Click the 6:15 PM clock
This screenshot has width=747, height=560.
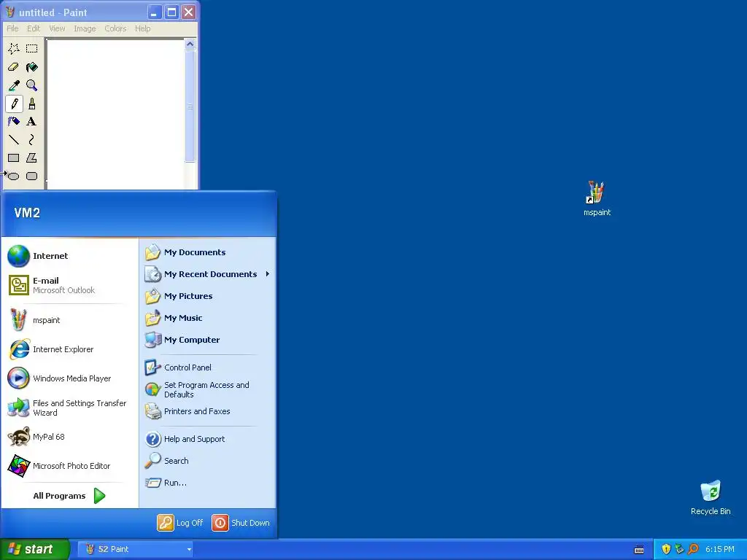pyautogui.click(x=720, y=550)
